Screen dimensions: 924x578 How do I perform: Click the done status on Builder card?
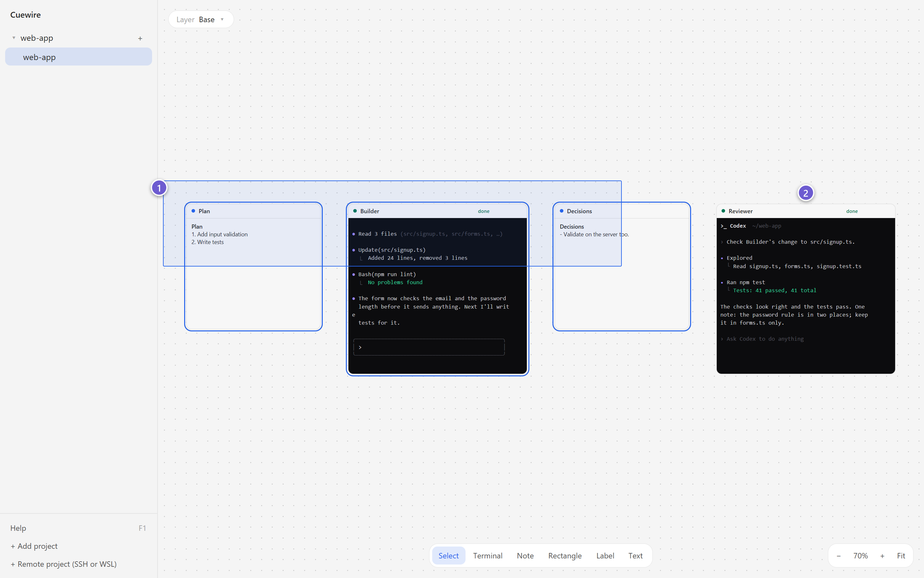483,211
